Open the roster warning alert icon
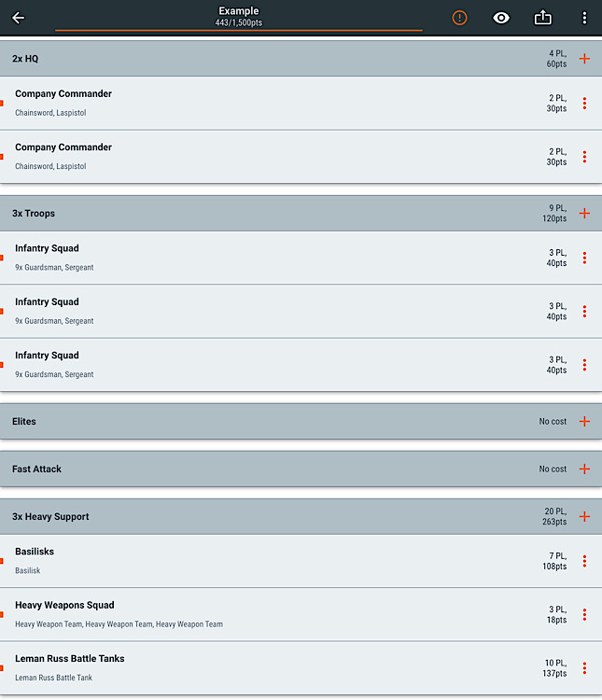 (459, 18)
